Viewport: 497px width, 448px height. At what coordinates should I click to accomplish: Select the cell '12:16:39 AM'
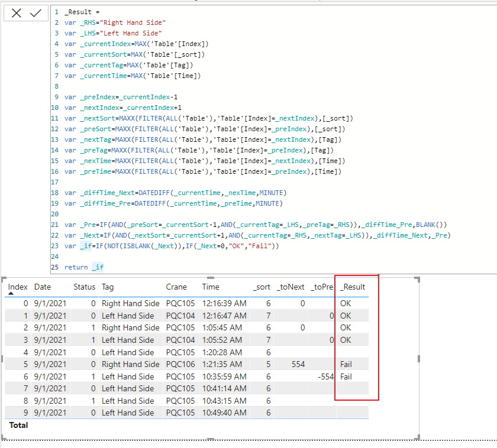224,303
